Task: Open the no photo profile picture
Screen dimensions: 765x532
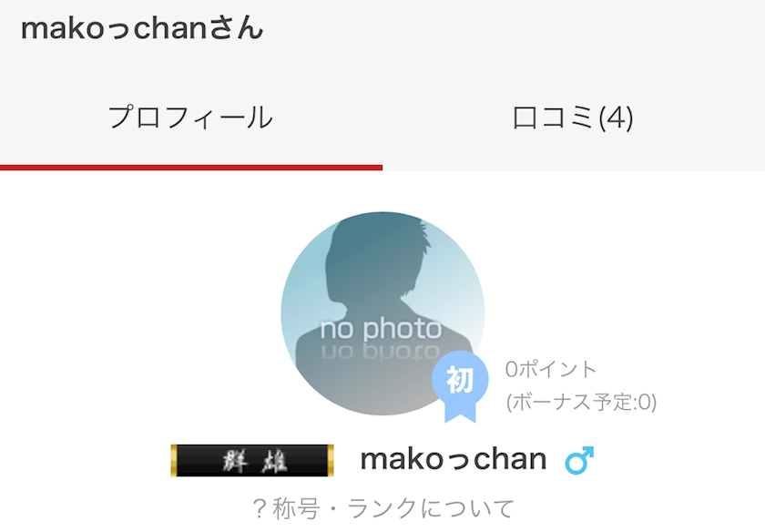Action: tap(382, 313)
